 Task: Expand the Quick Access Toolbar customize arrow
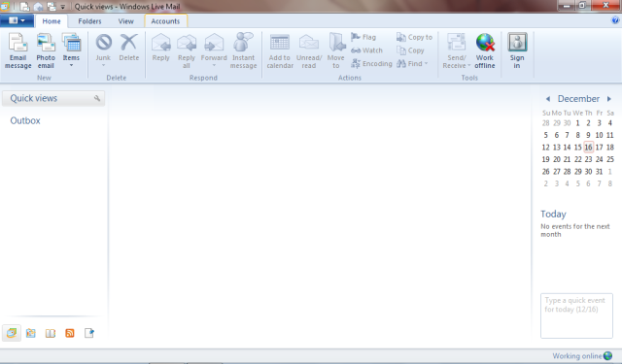pos(62,7)
